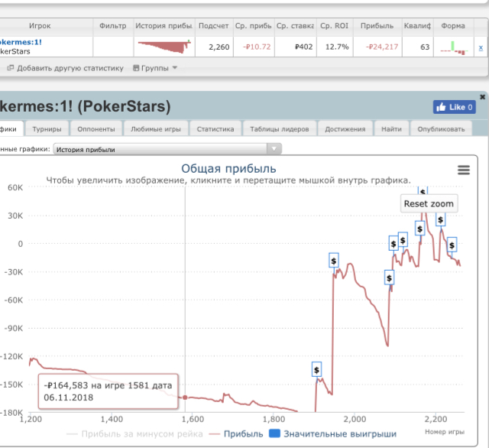Toggle the Значительные выигрыши legend item

pyautogui.click(x=332, y=434)
